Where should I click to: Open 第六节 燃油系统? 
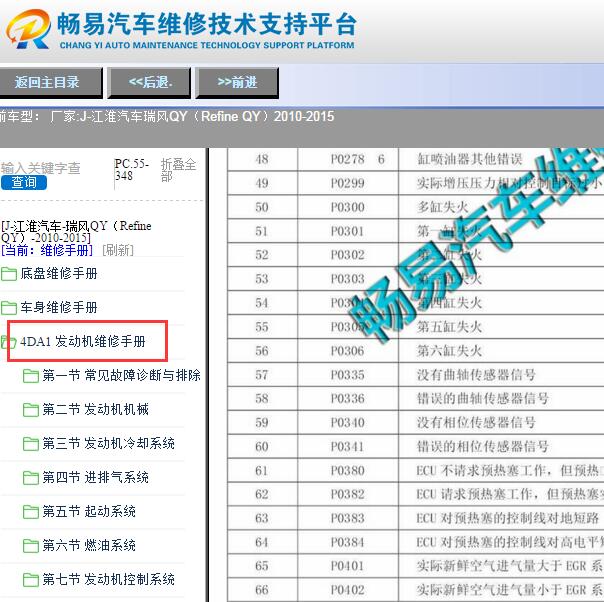89,545
